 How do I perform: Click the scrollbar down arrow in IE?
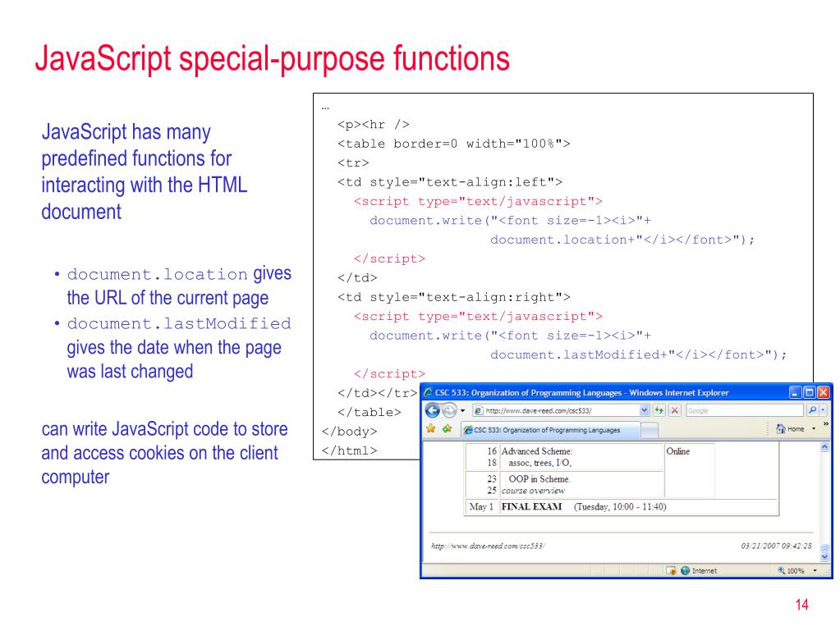pyautogui.click(x=824, y=557)
